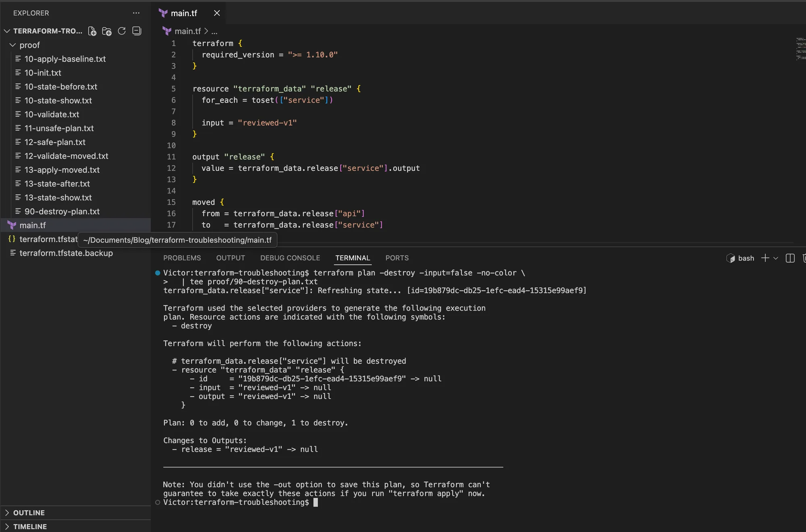
Task: Close the main.tf editor tab
Action: click(x=217, y=13)
